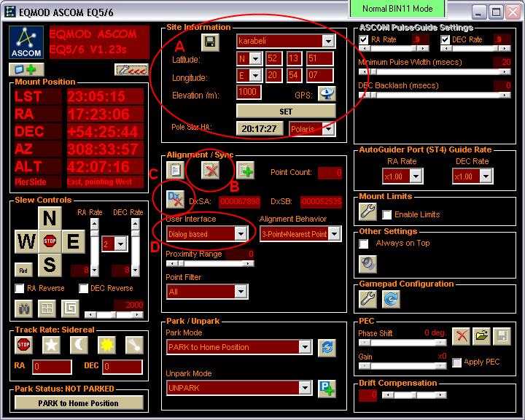Check the Apply PEC checkbox
525x420 pixels.
click(x=456, y=362)
